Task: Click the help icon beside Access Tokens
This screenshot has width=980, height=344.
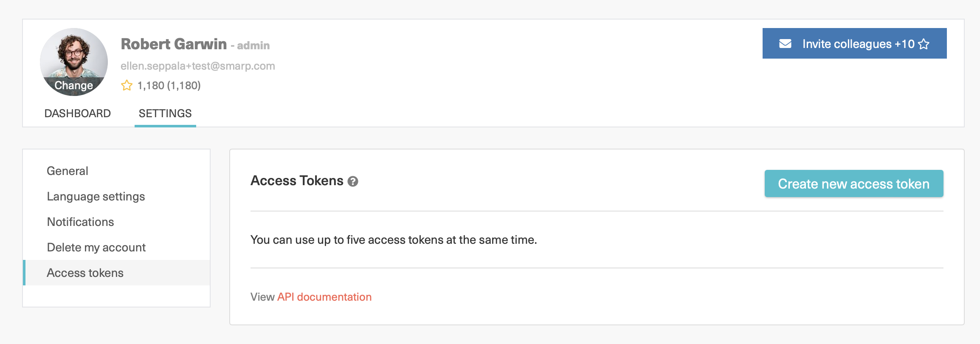Action: click(353, 182)
